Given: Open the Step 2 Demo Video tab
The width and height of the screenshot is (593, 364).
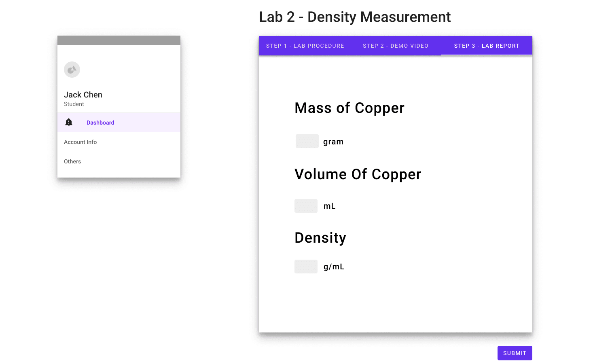Looking at the screenshot, I should 396,46.
